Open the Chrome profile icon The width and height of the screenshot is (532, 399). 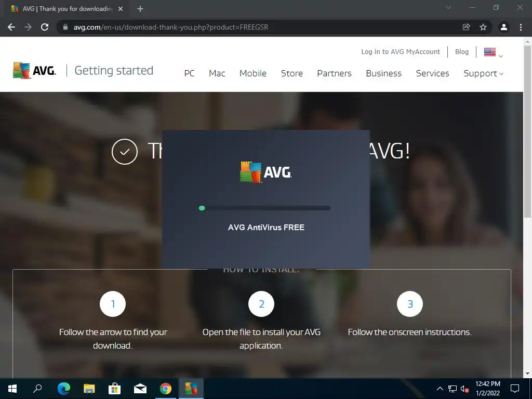click(x=504, y=27)
